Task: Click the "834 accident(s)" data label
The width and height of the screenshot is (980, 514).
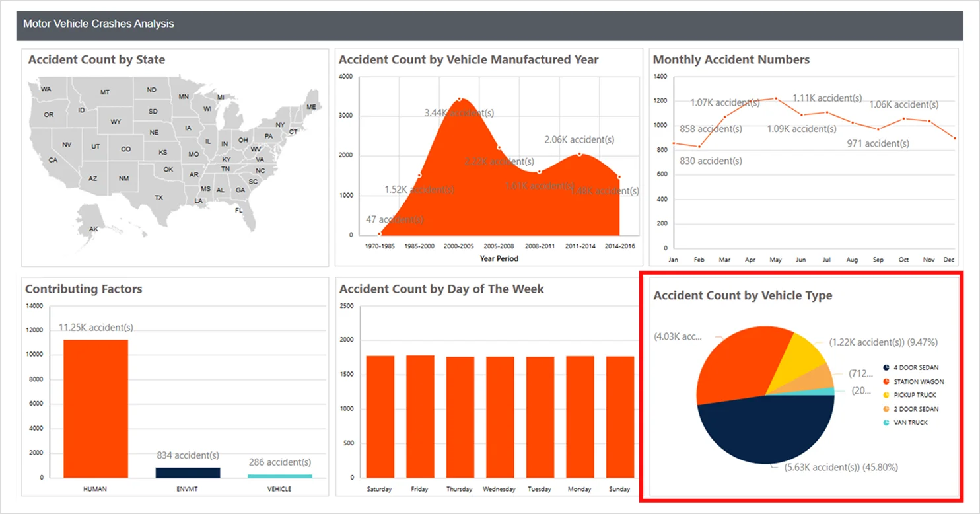Action: [x=188, y=455]
